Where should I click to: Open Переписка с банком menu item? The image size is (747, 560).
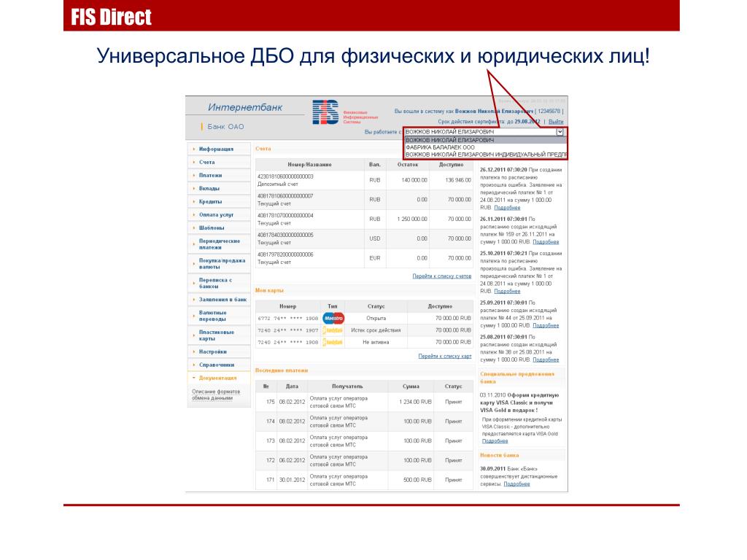[x=219, y=284]
